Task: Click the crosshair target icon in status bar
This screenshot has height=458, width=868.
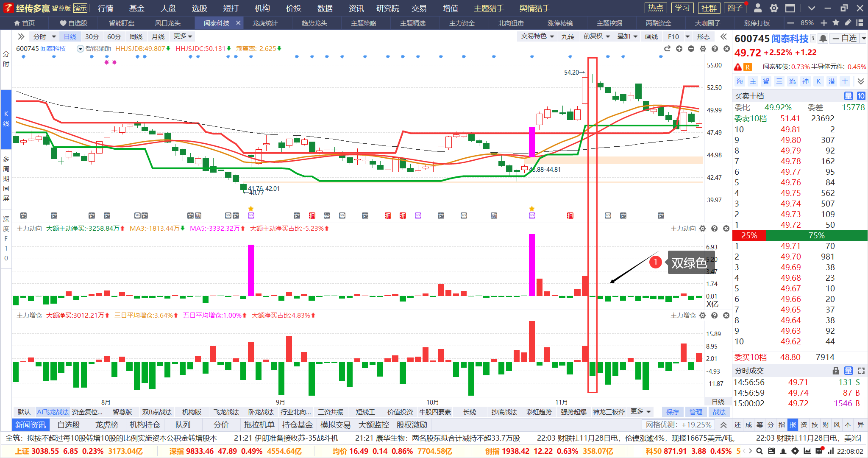Action: point(795,451)
